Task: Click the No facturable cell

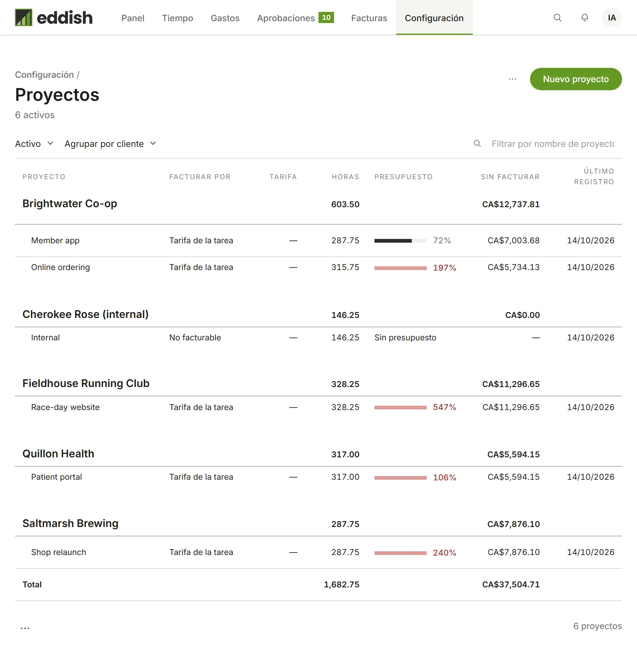Action: (x=195, y=338)
